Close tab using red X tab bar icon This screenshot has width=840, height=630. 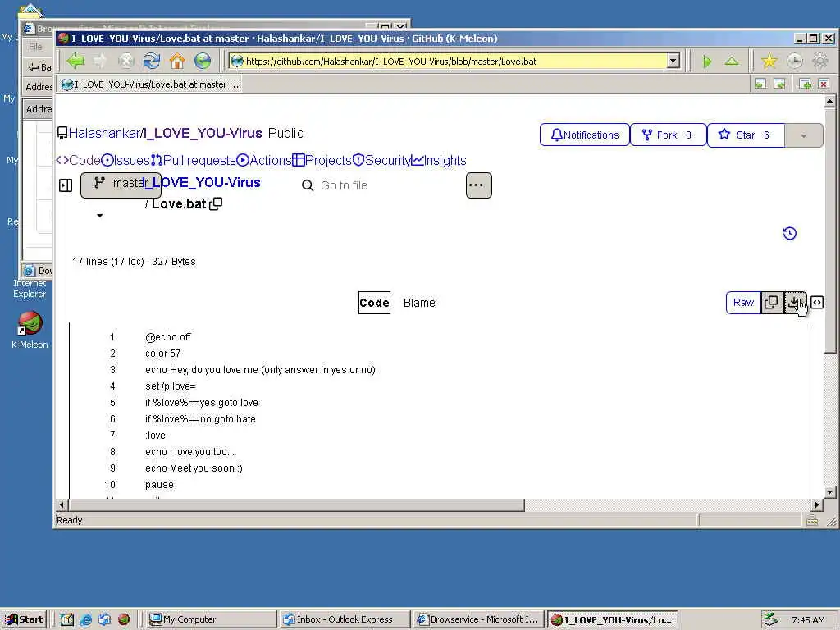tap(824, 84)
